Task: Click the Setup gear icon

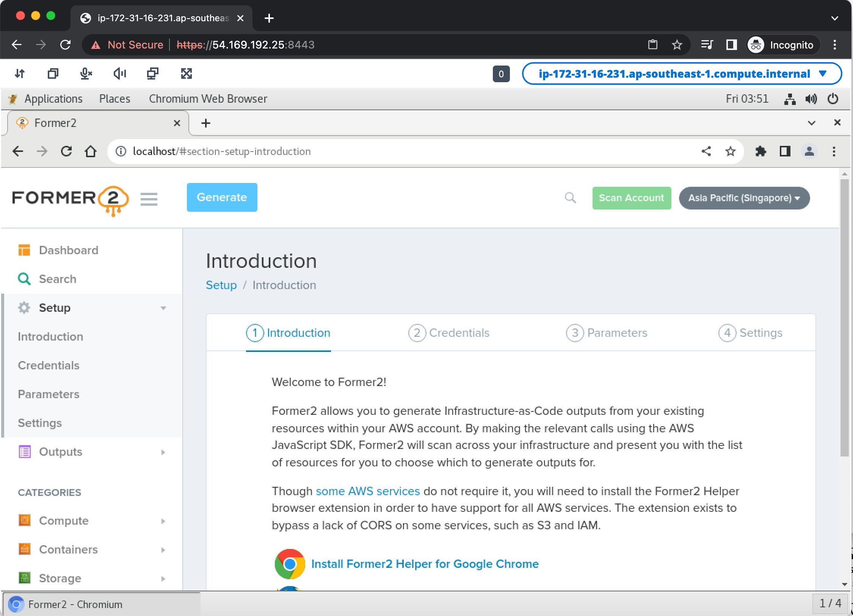Action: coord(24,308)
